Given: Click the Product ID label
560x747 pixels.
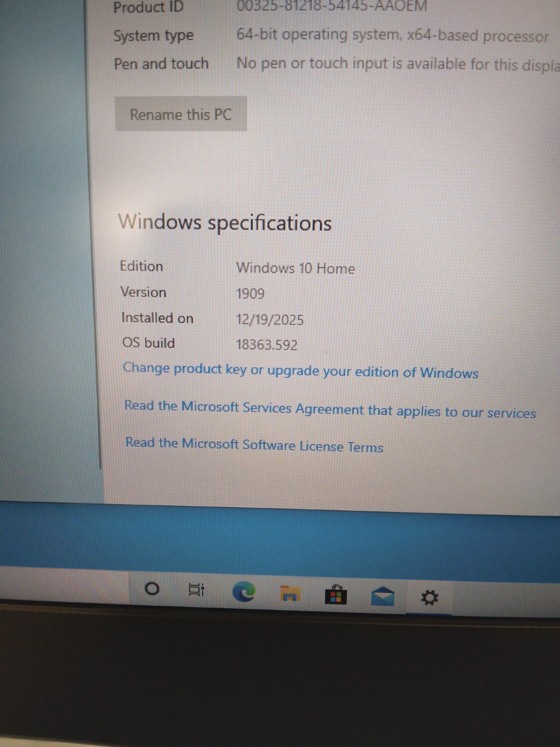Looking at the screenshot, I should coord(148,7).
